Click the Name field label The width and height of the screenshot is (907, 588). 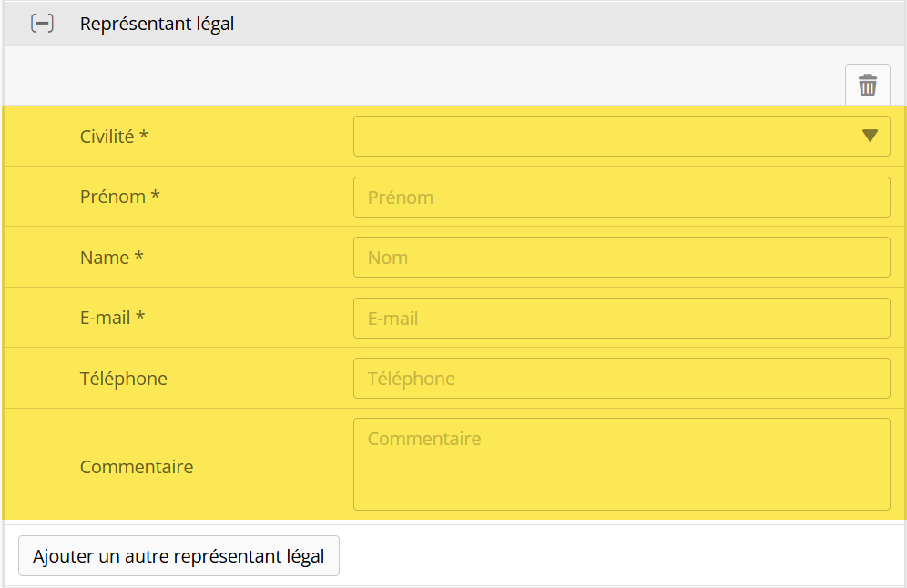[x=105, y=258]
